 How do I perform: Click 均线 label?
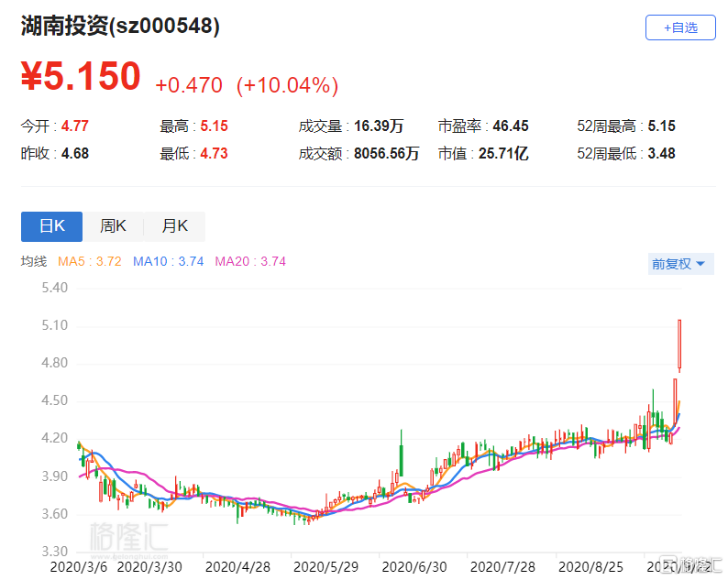coord(34,261)
